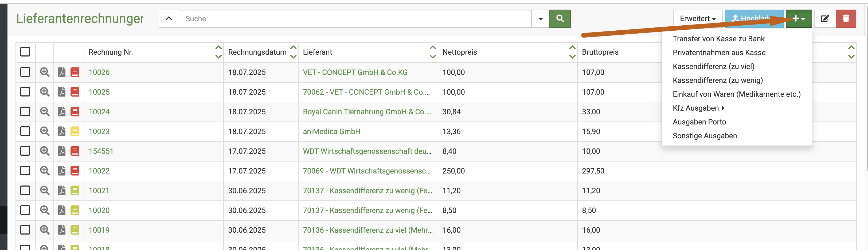
Task: Click yellow book icon on invoice 10023
Action: tap(75, 131)
